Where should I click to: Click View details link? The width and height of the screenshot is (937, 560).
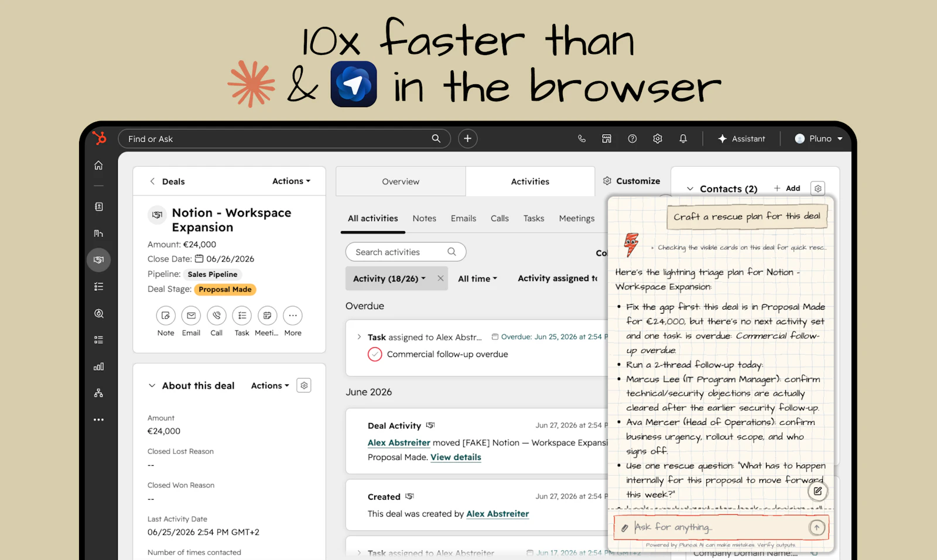click(x=456, y=458)
